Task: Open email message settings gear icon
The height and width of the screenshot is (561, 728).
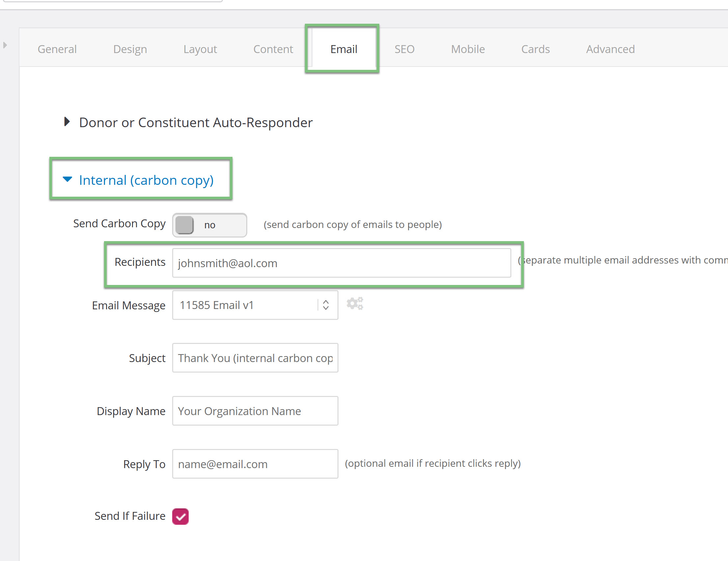Action: pyautogui.click(x=355, y=304)
